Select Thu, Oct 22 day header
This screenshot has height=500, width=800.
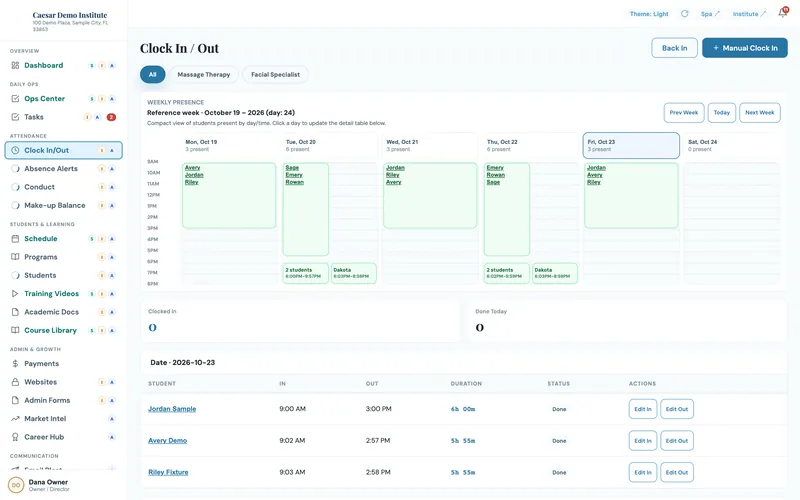coord(530,145)
